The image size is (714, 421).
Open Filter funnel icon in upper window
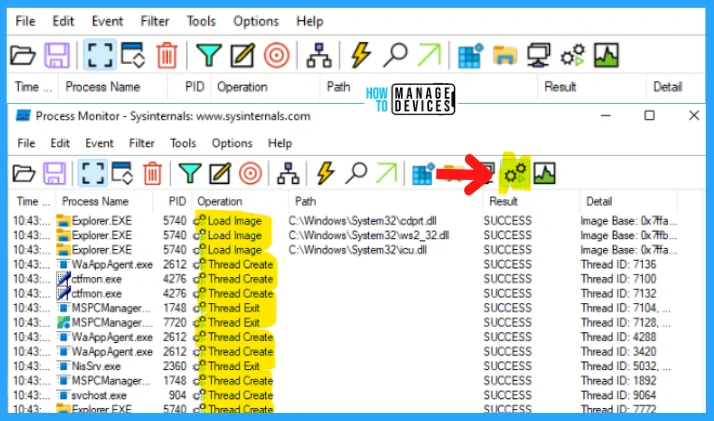click(209, 55)
